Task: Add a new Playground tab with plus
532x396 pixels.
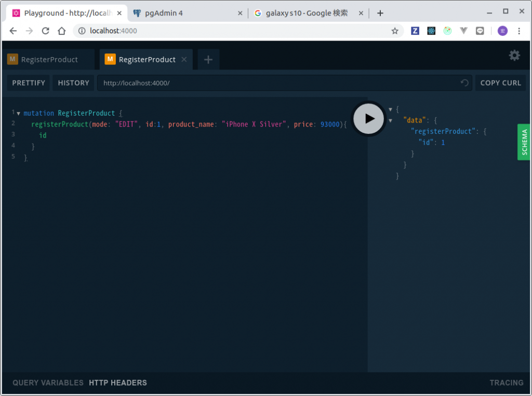Action: click(x=208, y=60)
